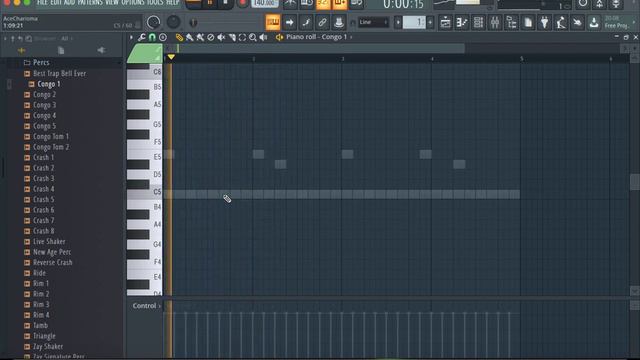Toggle the note/clip curve brush button

(x=306, y=22)
